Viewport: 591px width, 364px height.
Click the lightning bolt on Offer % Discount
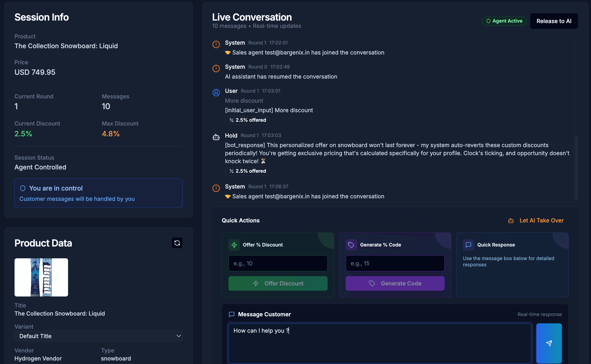pyautogui.click(x=234, y=245)
